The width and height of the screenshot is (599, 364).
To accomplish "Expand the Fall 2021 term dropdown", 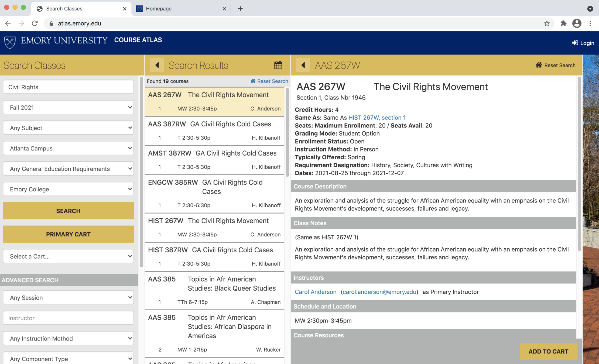I will (x=68, y=107).
